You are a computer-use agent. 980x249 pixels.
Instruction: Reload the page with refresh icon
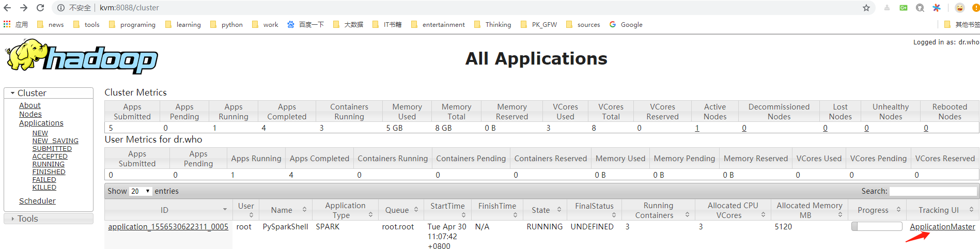click(40, 8)
